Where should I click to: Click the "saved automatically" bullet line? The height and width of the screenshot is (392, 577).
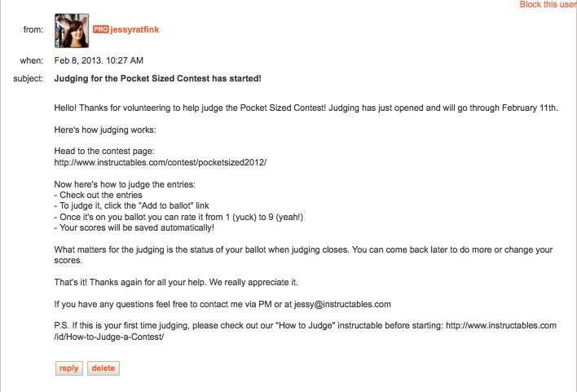coord(134,227)
